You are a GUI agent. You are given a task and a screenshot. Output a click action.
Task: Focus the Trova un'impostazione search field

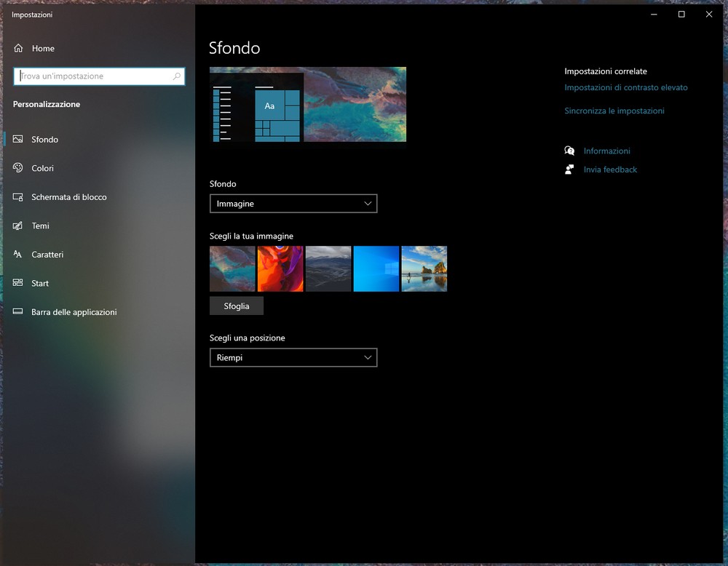tap(95, 76)
